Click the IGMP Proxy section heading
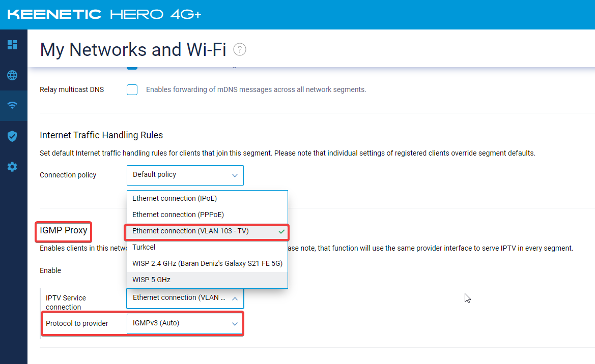This screenshot has height=364, width=595. tap(64, 230)
